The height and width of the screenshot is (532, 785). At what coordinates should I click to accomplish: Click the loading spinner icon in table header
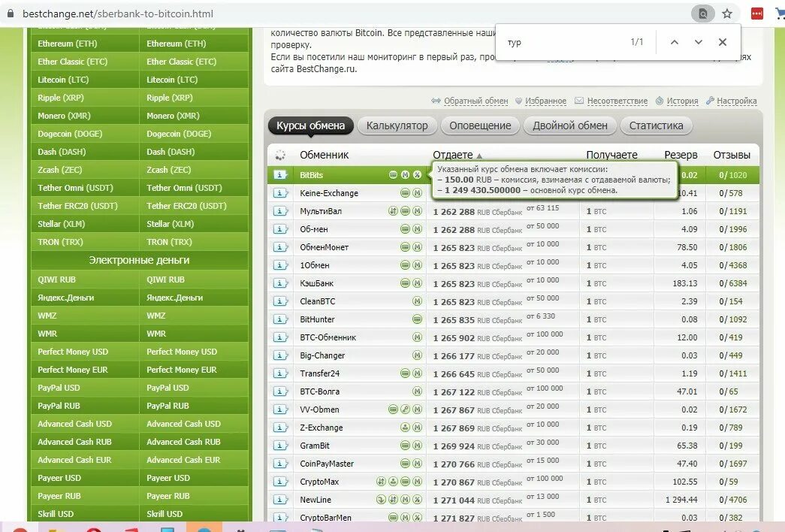[280, 156]
